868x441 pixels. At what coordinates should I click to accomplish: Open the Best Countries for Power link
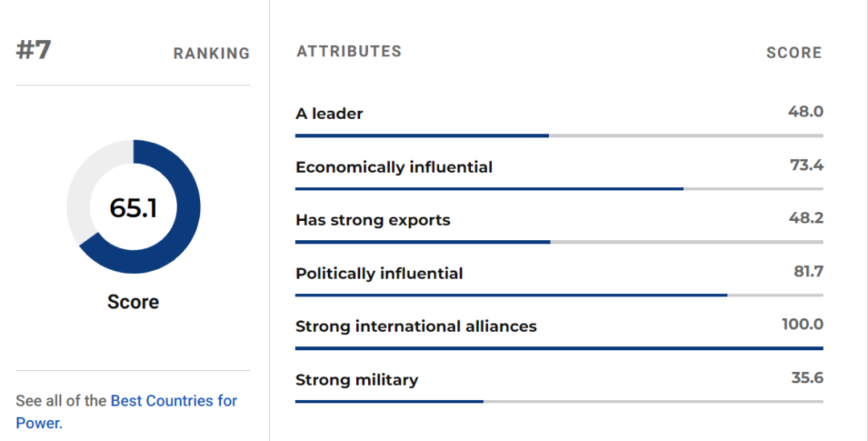(x=174, y=401)
